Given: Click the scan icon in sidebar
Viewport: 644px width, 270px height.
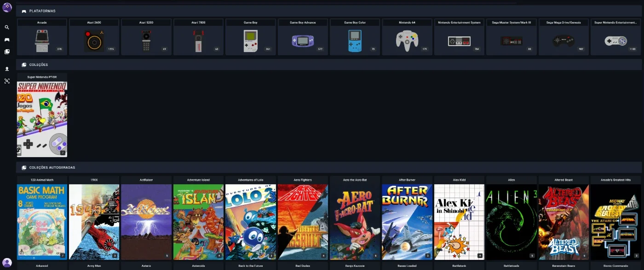Looking at the screenshot, I should coord(7,81).
